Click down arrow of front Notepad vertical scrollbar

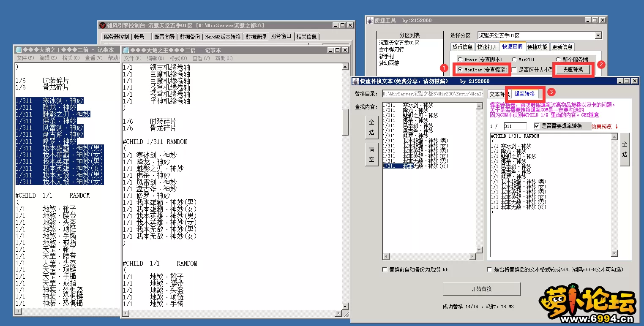point(345,307)
